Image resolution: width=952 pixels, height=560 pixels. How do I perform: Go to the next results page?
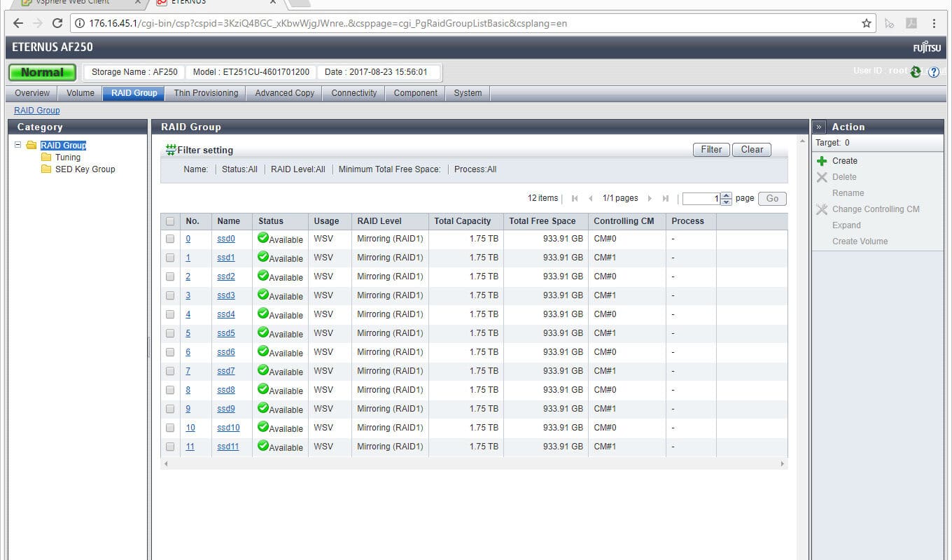point(650,199)
